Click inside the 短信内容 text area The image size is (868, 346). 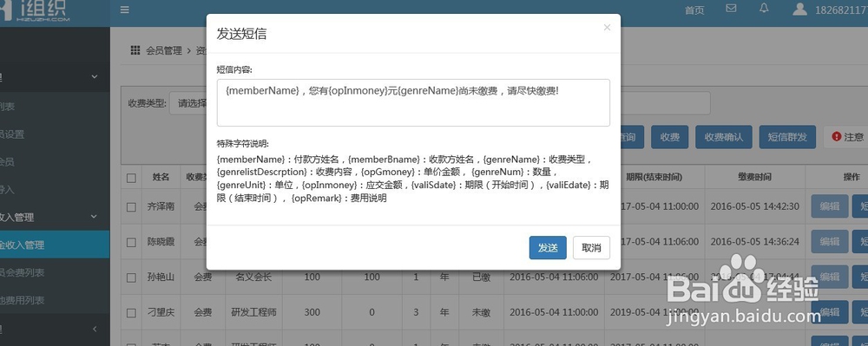[x=413, y=103]
